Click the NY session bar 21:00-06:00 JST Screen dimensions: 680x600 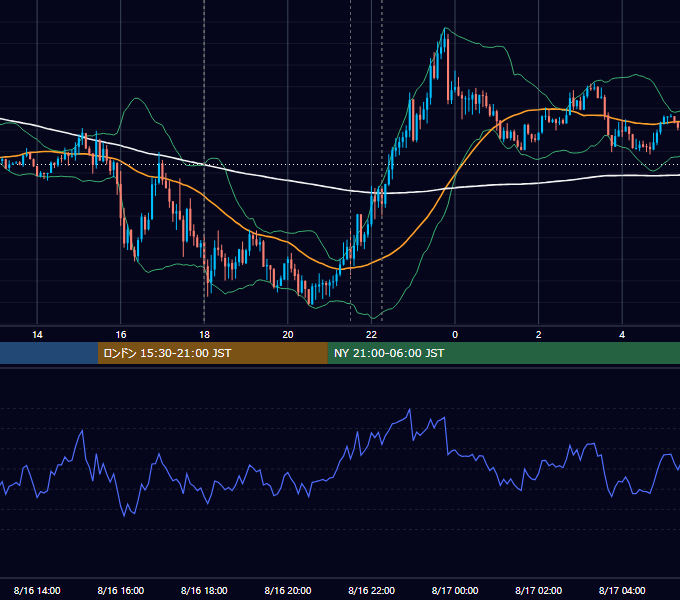[x=503, y=353]
